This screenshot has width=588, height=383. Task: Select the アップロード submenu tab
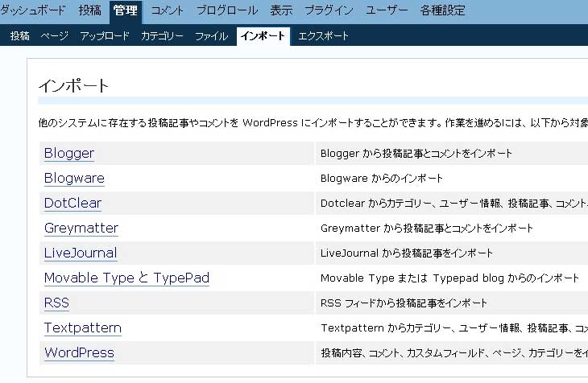pos(105,36)
